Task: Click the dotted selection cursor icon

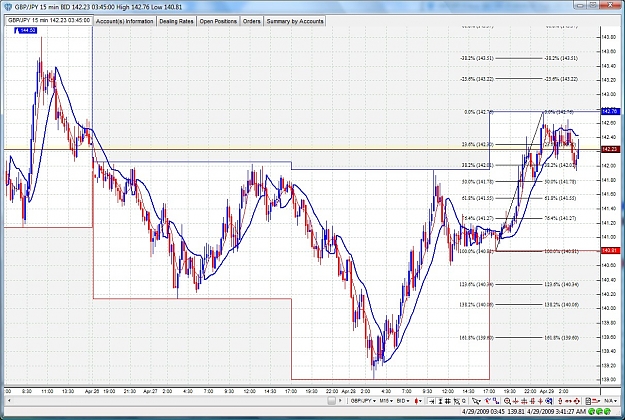Action: pos(456,401)
